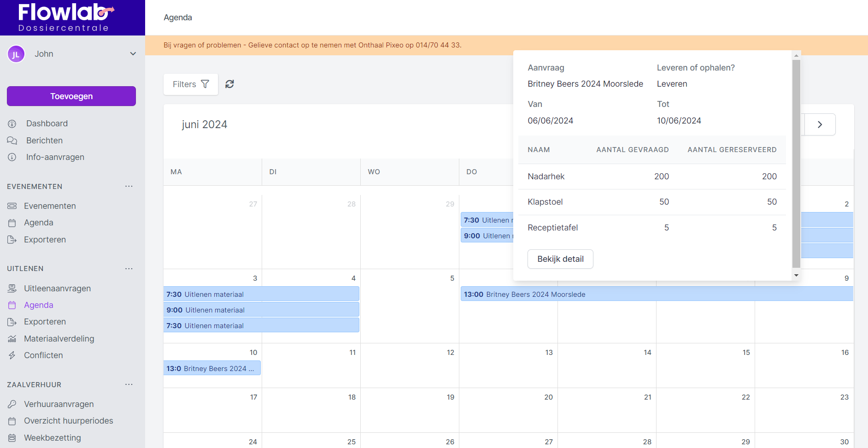Open the Zaalverhuur section options menu
This screenshot has height=448, width=868.
(x=129, y=384)
